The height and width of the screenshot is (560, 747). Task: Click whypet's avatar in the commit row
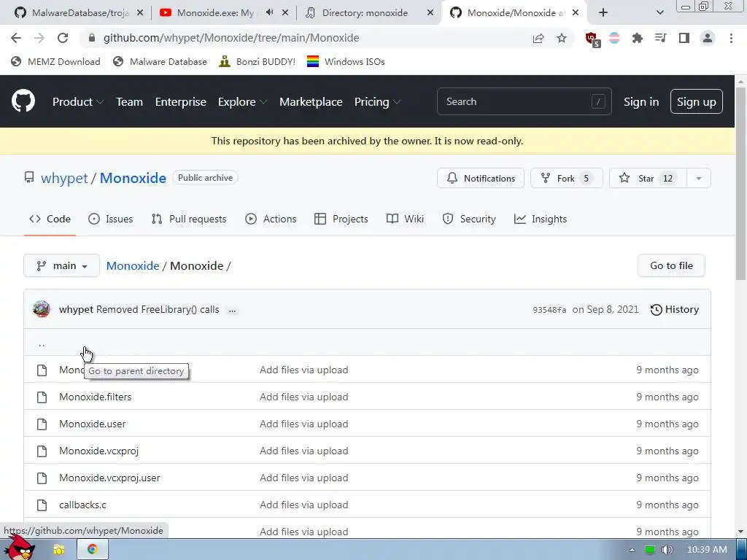pyautogui.click(x=42, y=309)
